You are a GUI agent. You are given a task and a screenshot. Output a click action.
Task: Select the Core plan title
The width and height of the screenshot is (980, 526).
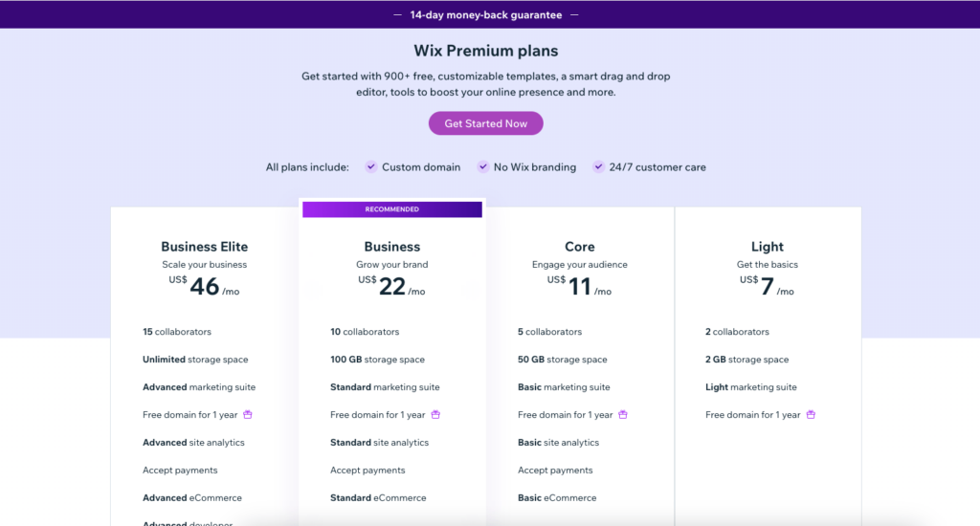[579, 247]
